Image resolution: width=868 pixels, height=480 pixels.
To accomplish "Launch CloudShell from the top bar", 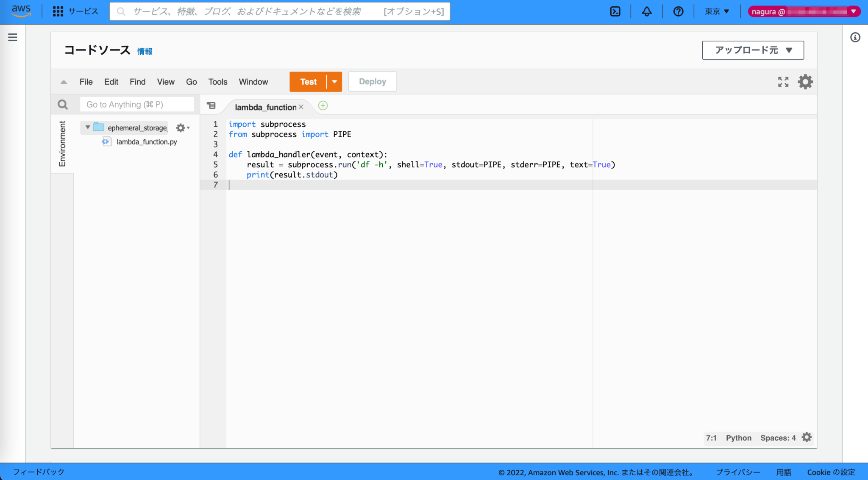I will tap(615, 11).
